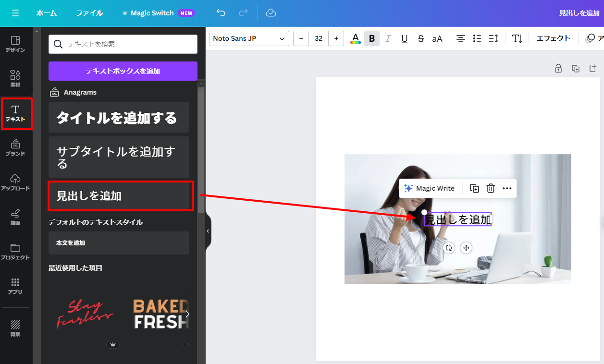The height and width of the screenshot is (364, 604).
Task: Click テキストボックスを追加 button
Action: tap(123, 71)
